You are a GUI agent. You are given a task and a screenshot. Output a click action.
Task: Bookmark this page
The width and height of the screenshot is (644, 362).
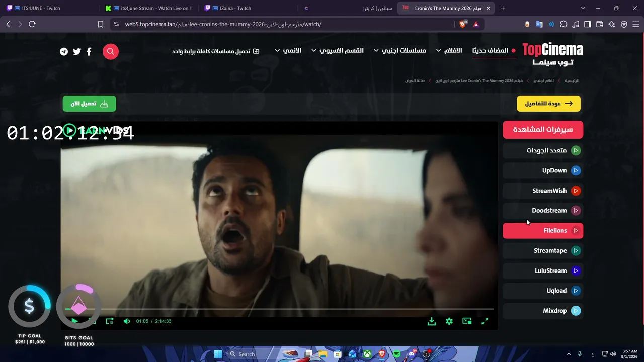click(x=101, y=24)
